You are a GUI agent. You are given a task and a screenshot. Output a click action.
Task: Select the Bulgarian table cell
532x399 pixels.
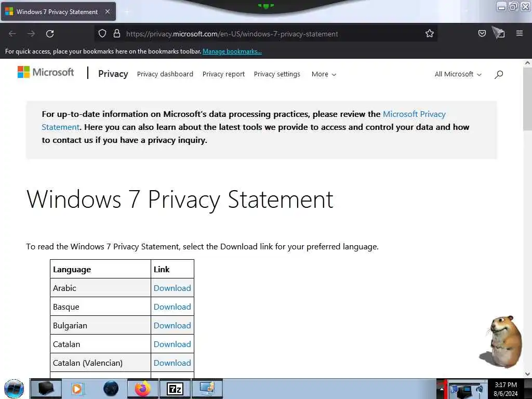click(x=100, y=325)
